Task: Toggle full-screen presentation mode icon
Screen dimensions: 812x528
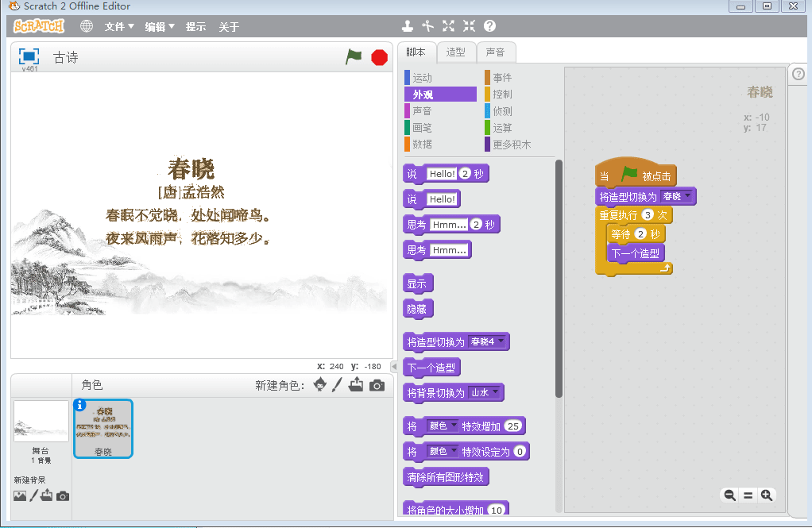Action: coord(29,56)
